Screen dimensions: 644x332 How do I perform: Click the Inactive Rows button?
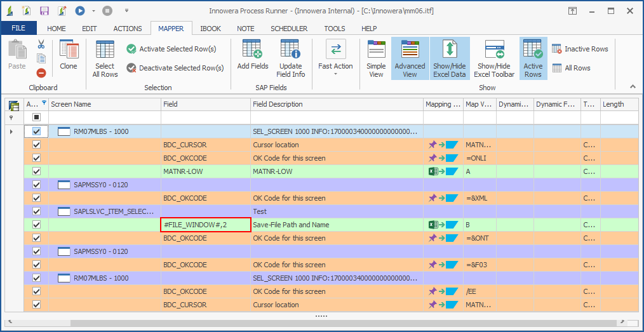[x=580, y=49]
